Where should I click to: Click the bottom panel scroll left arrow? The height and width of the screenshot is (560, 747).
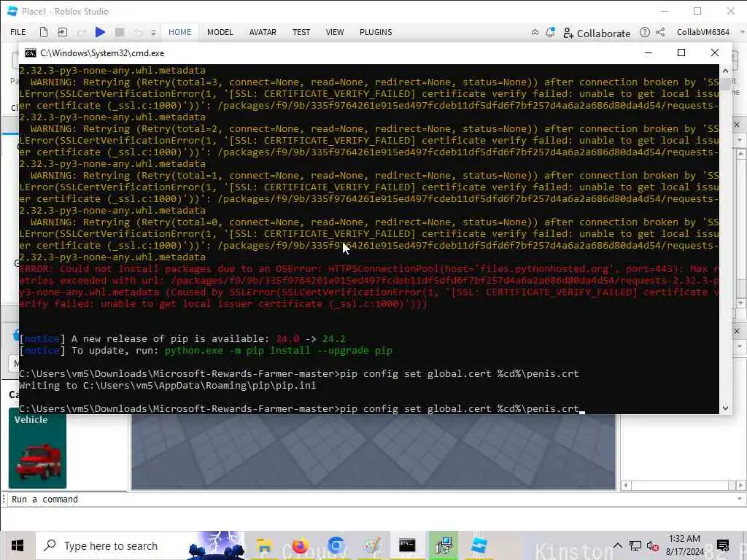626,485
